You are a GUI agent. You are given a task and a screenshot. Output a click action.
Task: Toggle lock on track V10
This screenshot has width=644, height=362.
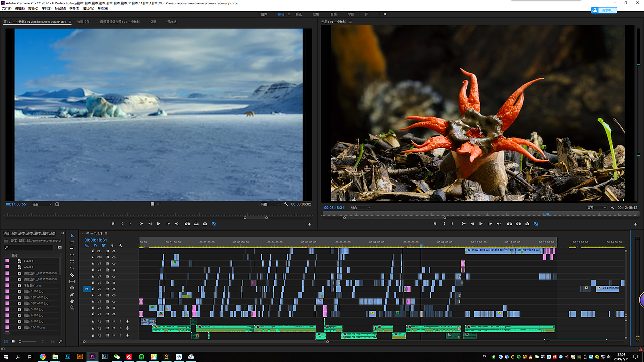click(x=93, y=257)
